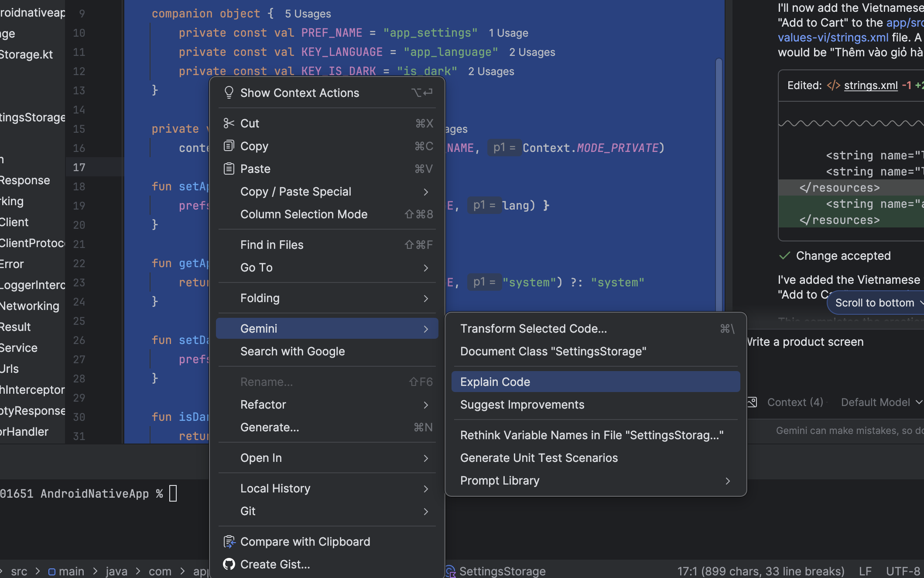
Task: Open the strings.xml link in the edited file header
Action: [870, 86]
